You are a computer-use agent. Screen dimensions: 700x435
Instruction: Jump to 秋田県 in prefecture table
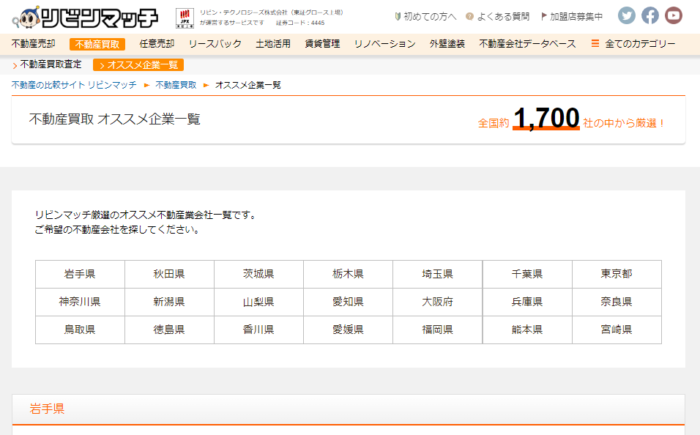tap(169, 274)
